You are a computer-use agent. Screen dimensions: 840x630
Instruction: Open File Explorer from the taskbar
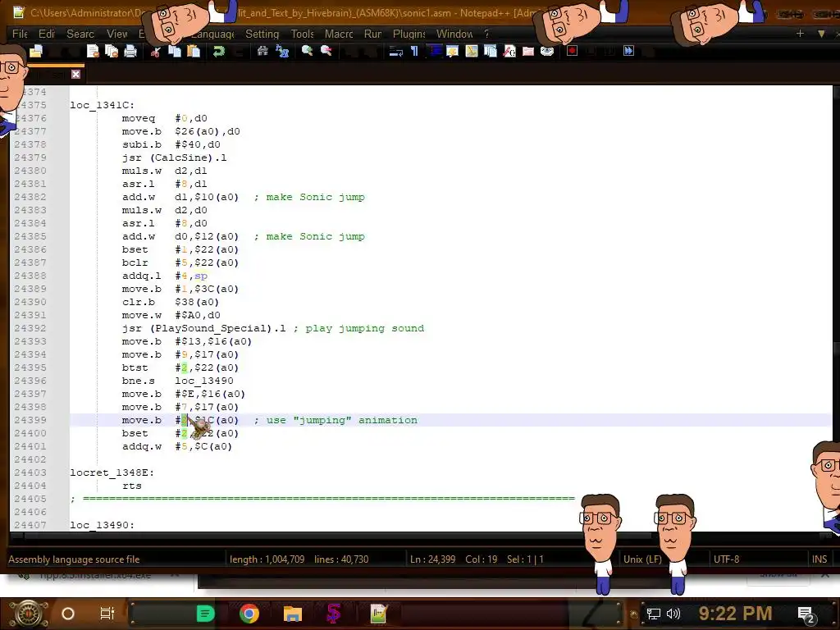coord(292,614)
